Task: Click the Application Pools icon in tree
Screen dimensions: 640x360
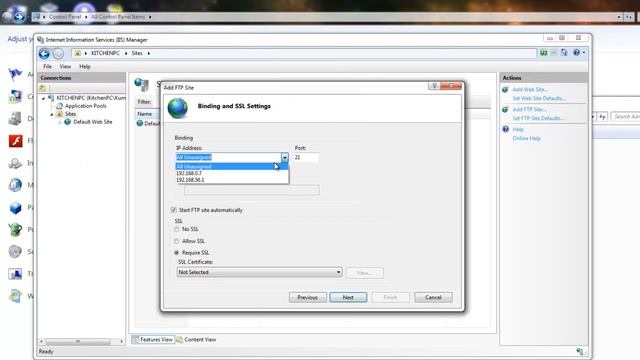Action: [x=60, y=106]
